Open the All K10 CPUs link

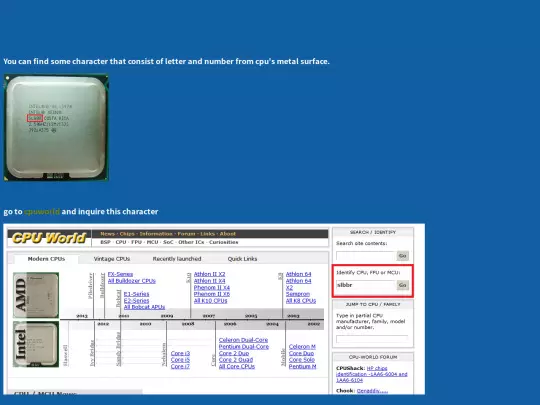(x=210, y=300)
